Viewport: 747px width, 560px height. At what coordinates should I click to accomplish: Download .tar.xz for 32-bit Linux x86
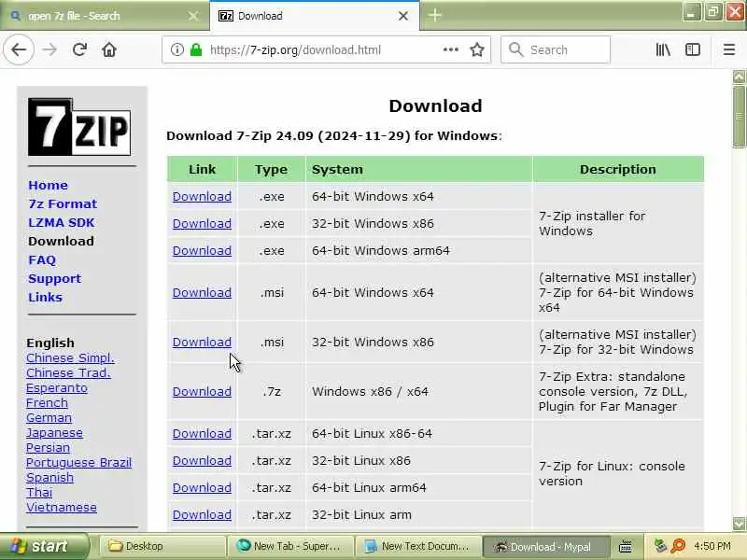(202, 461)
